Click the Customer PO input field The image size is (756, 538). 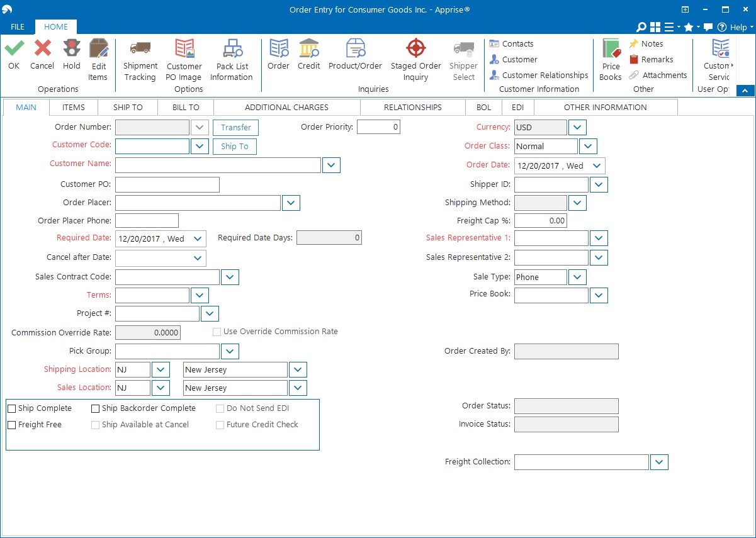point(167,184)
